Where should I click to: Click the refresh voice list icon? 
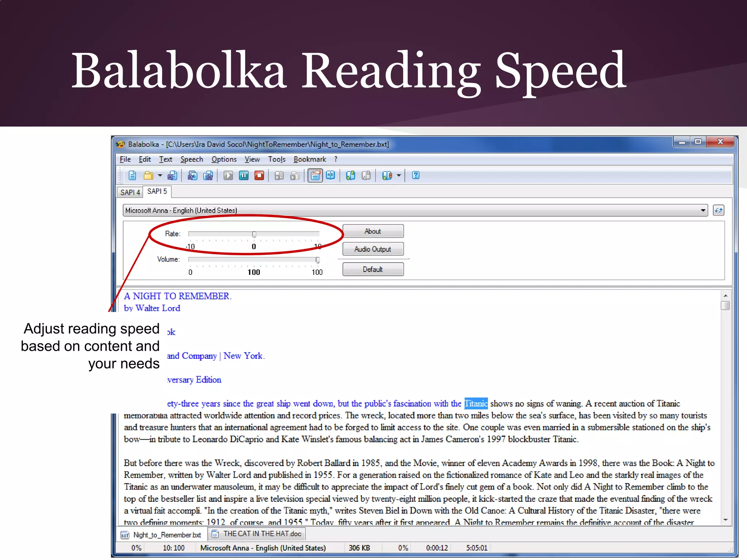tap(719, 210)
